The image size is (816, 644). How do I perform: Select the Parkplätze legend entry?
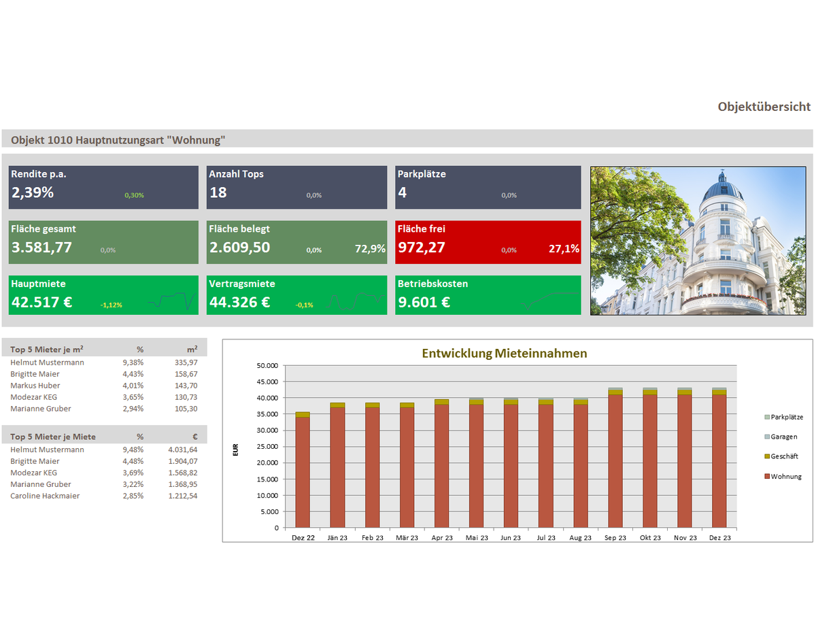(x=787, y=417)
